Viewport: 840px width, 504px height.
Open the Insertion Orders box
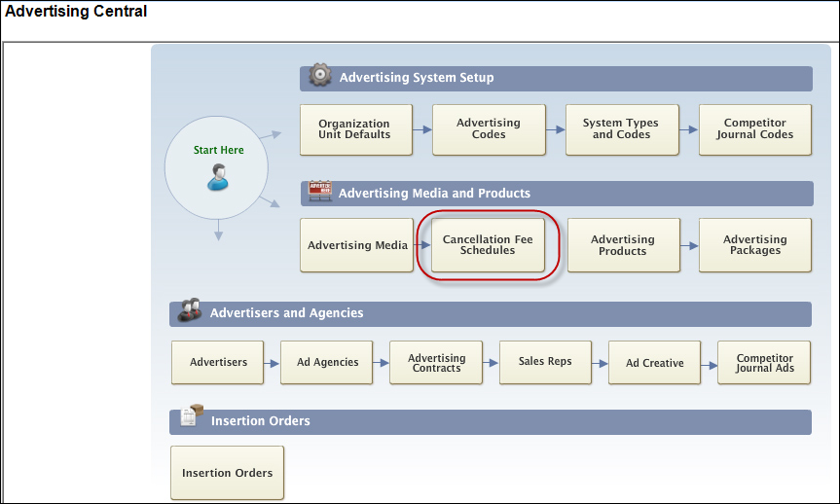coord(227,473)
